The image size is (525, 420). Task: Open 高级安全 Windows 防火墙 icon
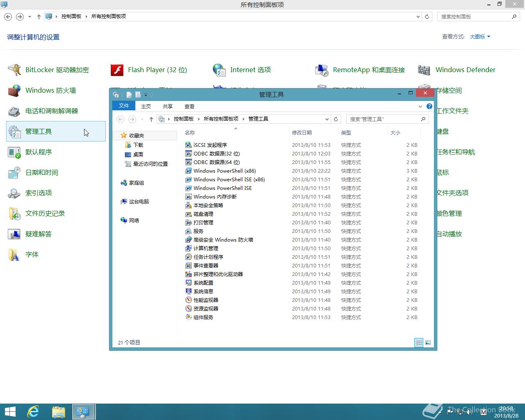[189, 240]
